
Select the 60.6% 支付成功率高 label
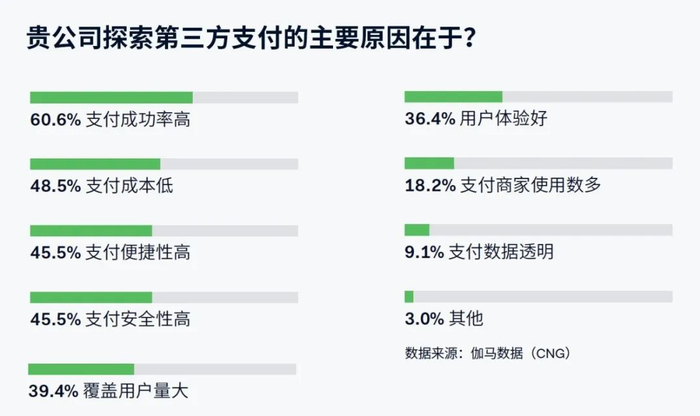pos(110,120)
